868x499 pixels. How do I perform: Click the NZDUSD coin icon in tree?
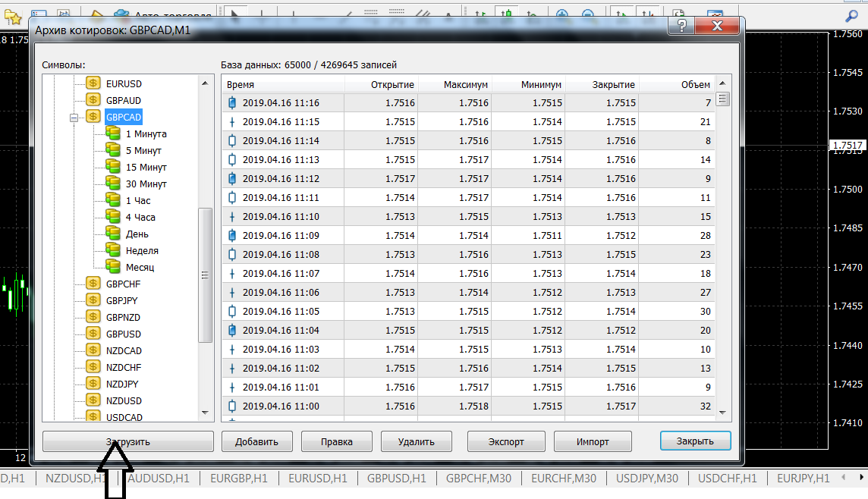(93, 400)
